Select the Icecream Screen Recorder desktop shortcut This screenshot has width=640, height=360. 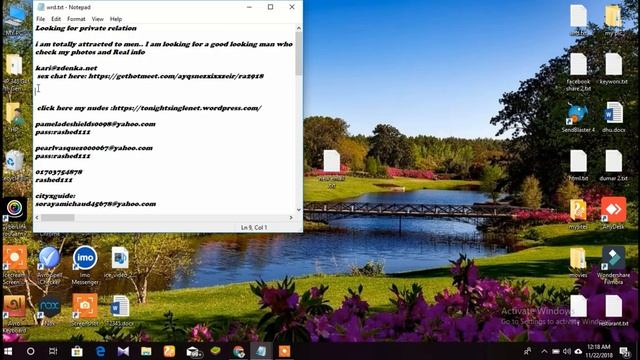point(14,265)
